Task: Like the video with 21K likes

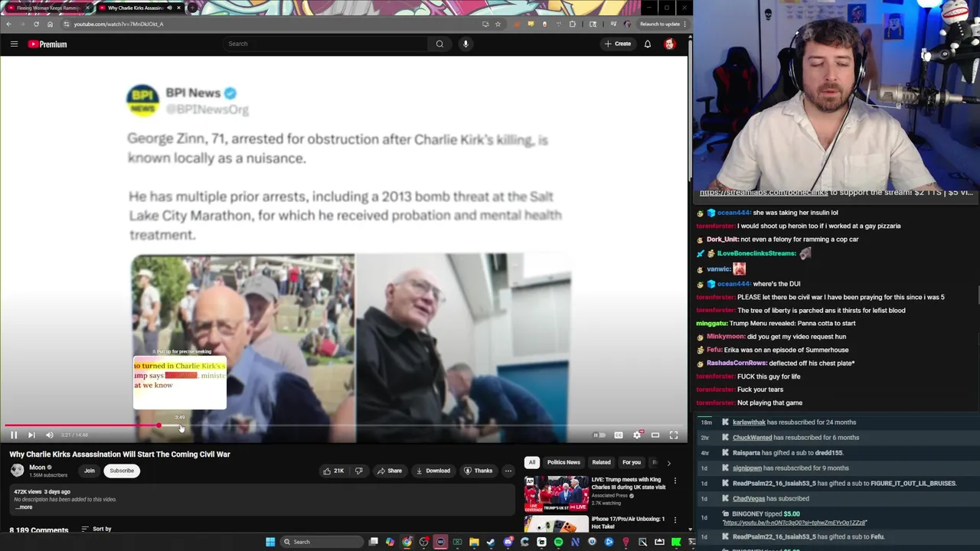Action: (x=334, y=471)
